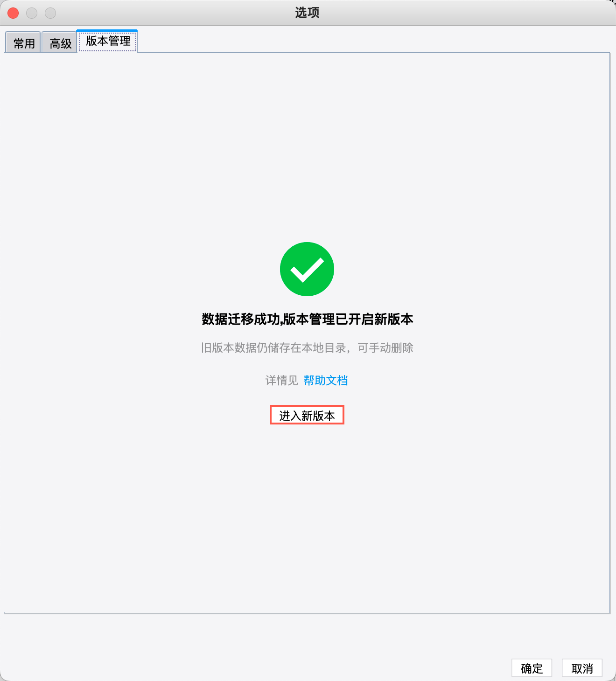616x681 pixels.
Task: Click the green success checkmark icon
Action: (307, 269)
